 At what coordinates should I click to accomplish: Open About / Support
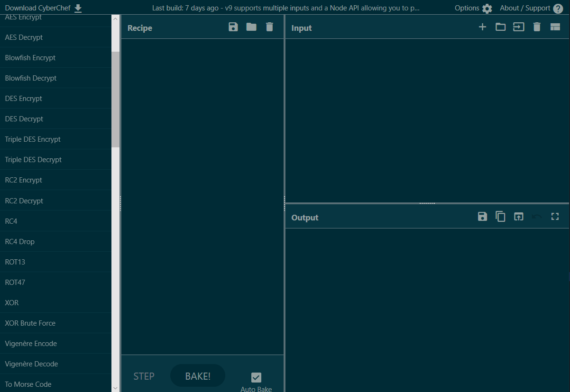coord(531,8)
